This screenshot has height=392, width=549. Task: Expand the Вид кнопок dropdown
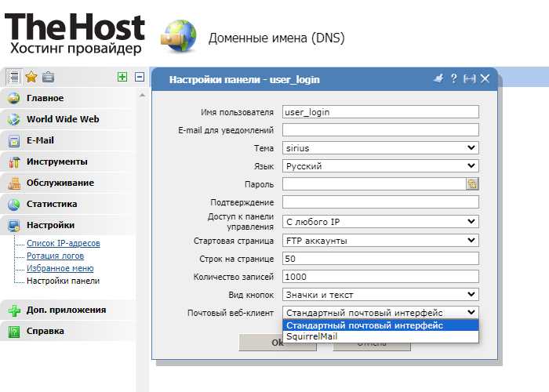(x=380, y=295)
